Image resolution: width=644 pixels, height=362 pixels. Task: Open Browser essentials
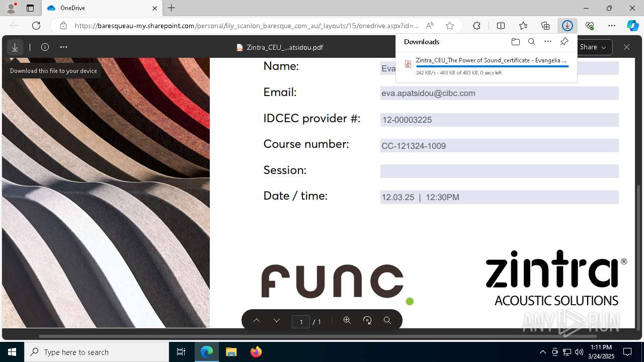click(x=590, y=26)
